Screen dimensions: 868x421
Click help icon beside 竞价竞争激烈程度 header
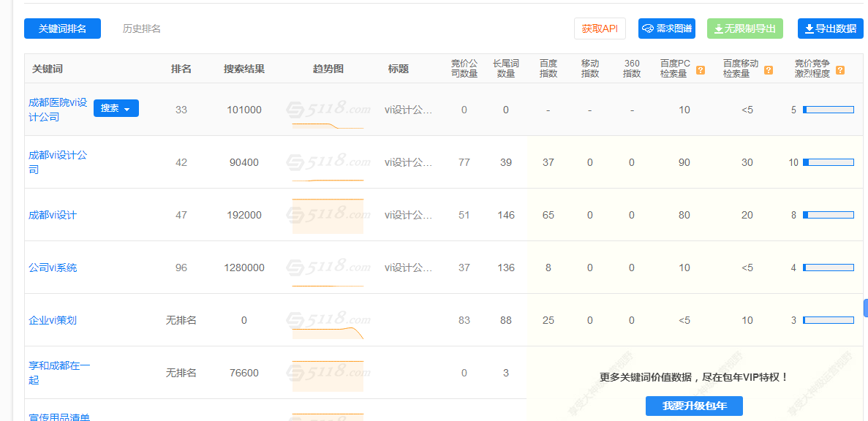click(x=839, y=70)
